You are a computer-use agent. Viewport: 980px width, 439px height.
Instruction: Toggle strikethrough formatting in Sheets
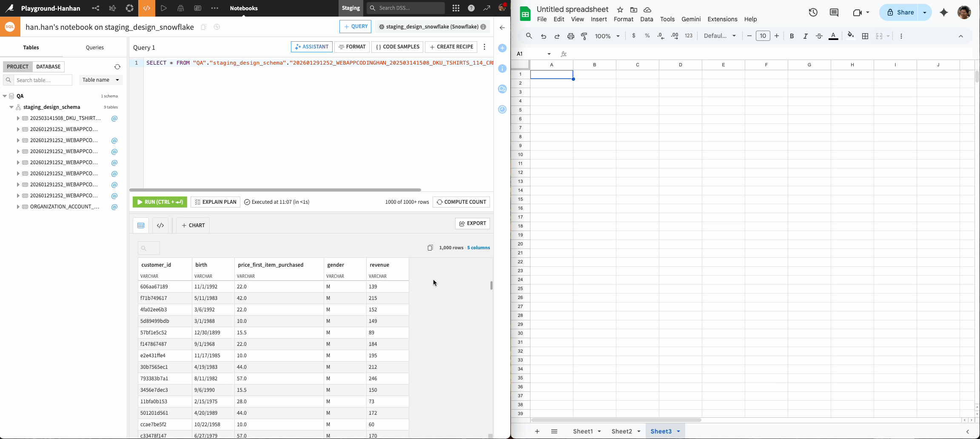(819, 36)
